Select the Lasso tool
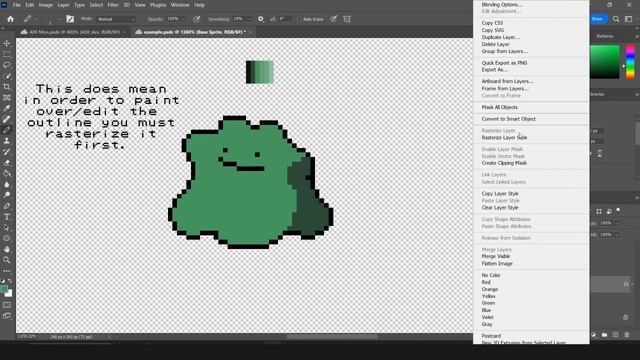Screen dimensions: 640x360 (7, 65)
